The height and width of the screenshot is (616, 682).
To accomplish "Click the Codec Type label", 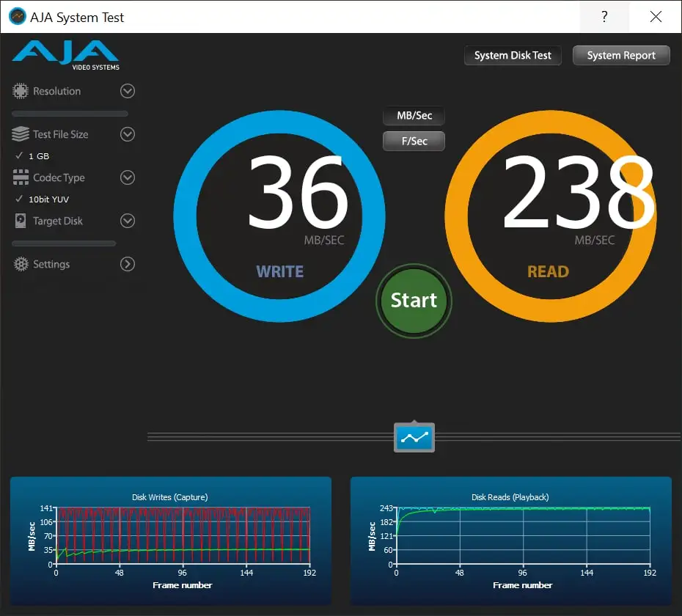I will coord(59,177).
